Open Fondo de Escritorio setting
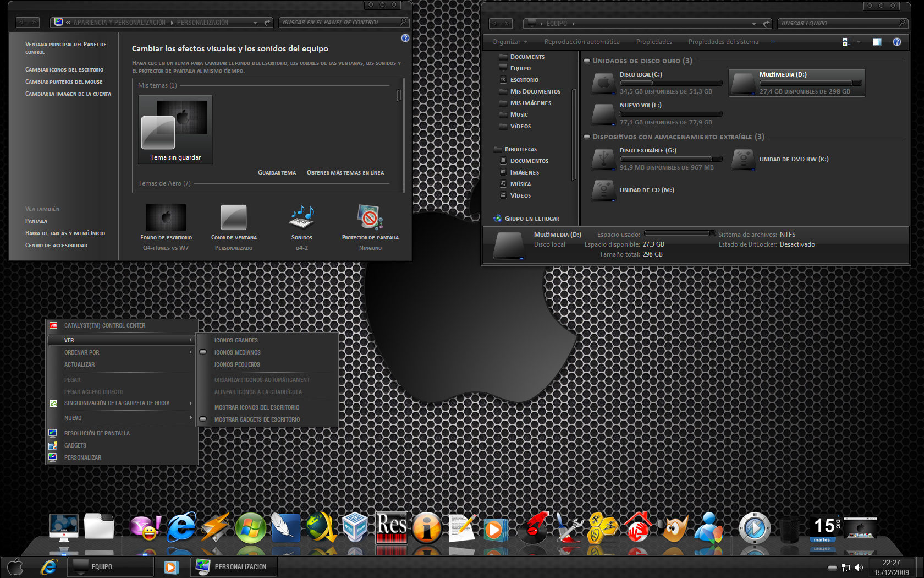This screenshot has width=924, height=578. coord(166,227)
